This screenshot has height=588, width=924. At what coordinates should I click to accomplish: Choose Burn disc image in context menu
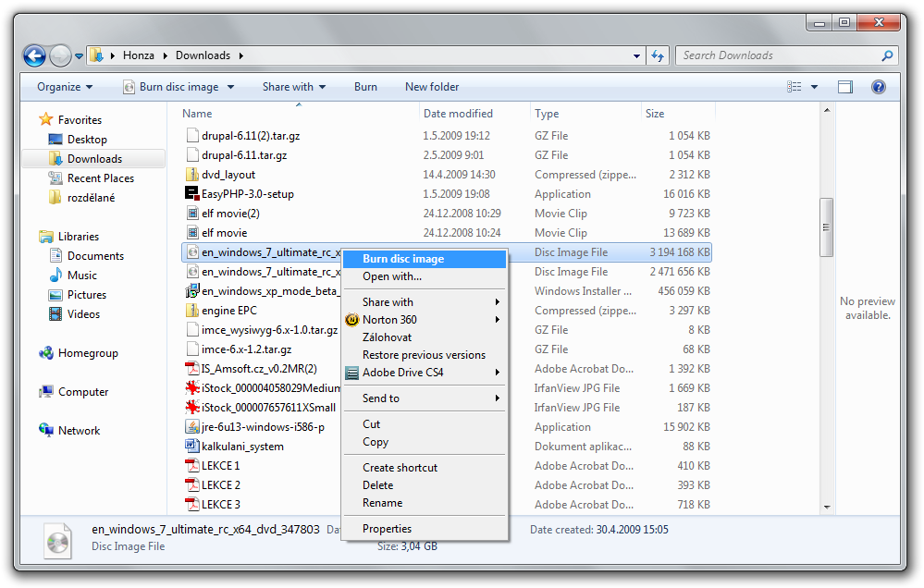tap(425, 259)
